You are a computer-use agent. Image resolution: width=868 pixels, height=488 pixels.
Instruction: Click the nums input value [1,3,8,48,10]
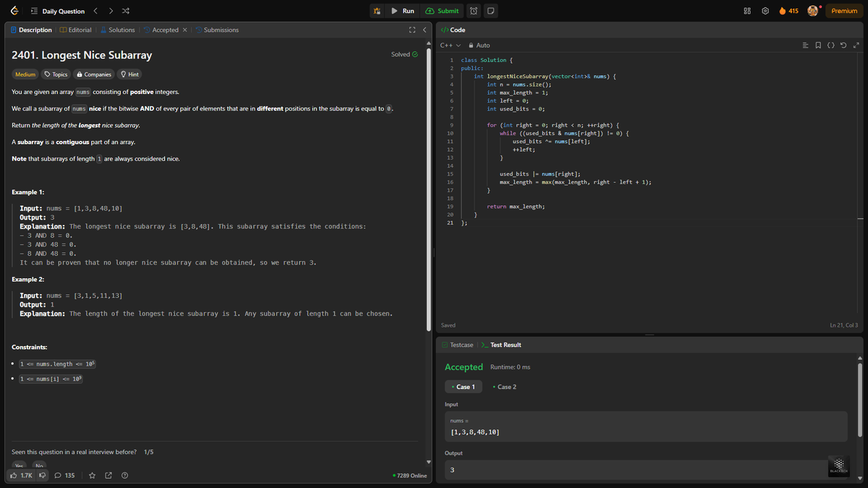(475, 432)
